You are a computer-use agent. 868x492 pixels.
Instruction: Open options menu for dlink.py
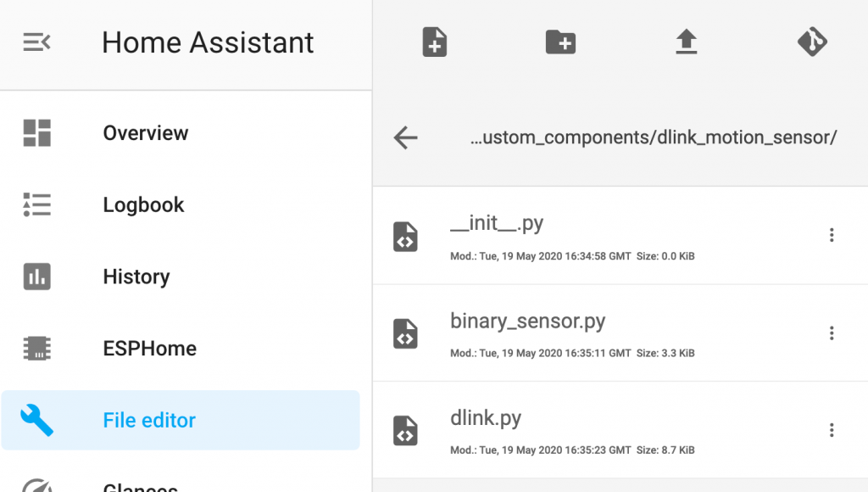click(832, 431)
